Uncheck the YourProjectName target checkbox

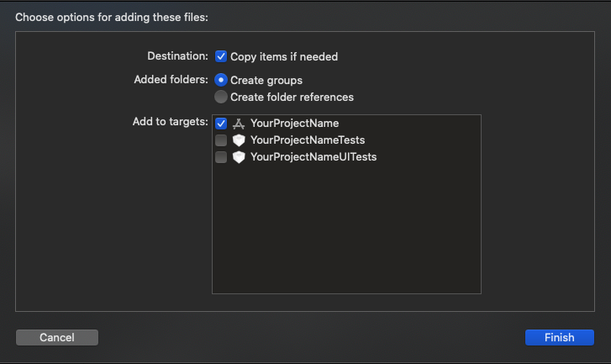[x=221, y=123]
